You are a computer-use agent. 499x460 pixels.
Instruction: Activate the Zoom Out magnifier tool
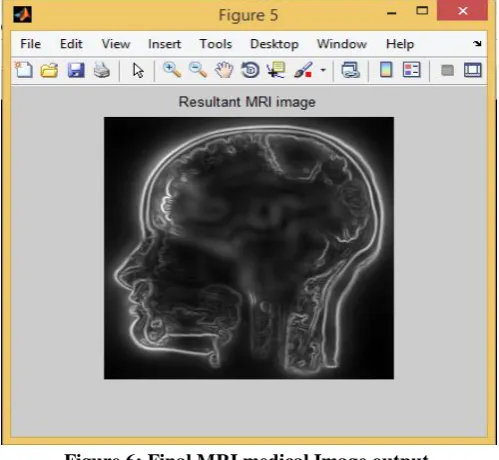[x=198, y=70]
